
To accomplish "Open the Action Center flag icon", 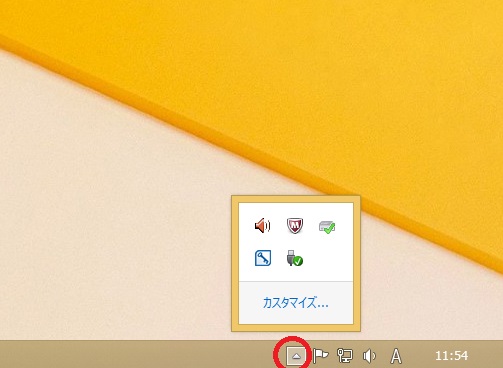I will pyautogui.click(x=321, y=356).
